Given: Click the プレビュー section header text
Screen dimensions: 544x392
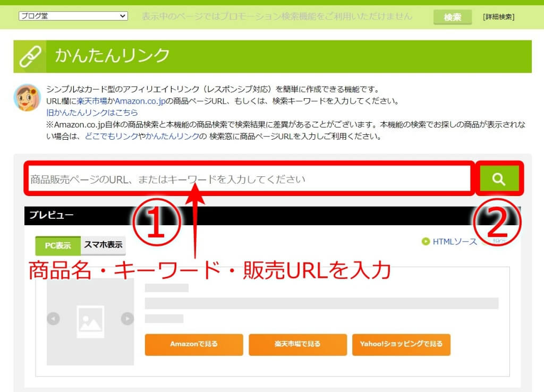Looking at the screenshot, I should click(x=51, y=215).
